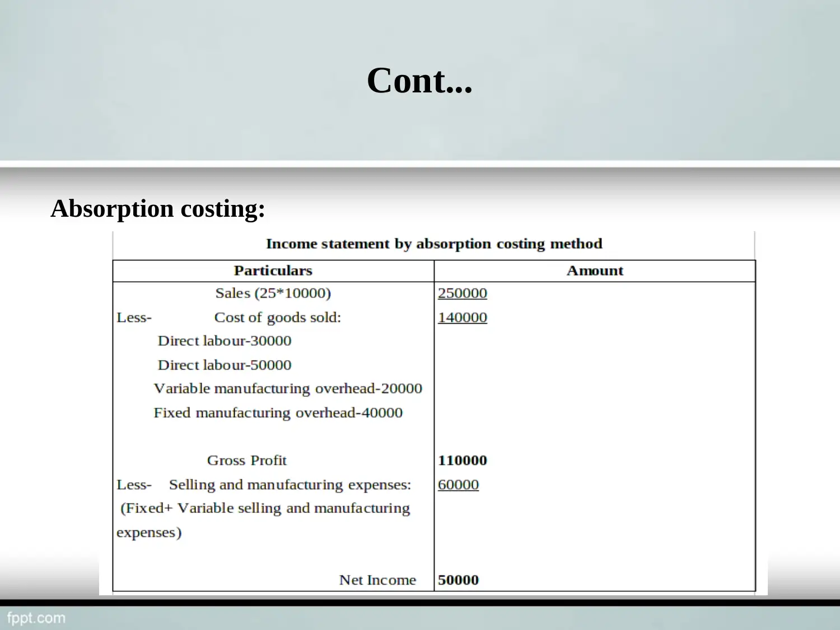Select the 'Direct labour-30000' line
The image size is (840, 630).
[x=225, y=341]
